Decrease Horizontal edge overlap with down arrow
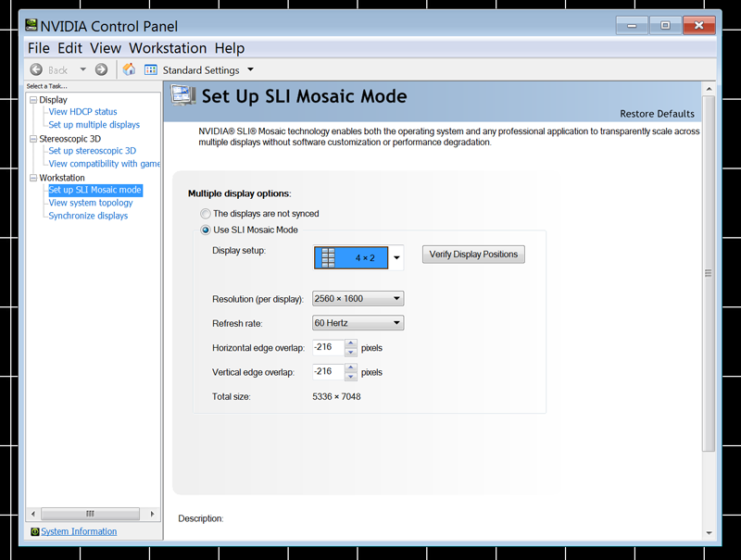The height and width of the screenshot is (560, 741). click(351, 352)
